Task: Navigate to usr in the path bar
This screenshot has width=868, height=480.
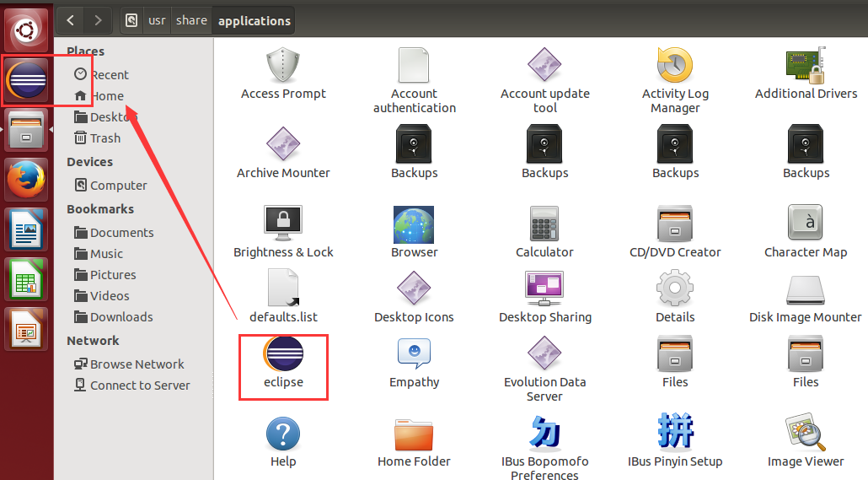Action: pyautogui.click(x=157, y=20)
